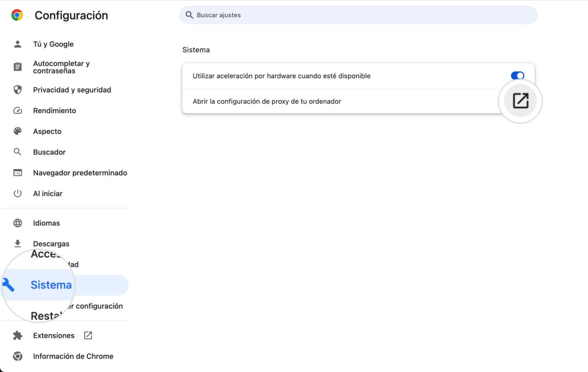Click the hardware acceleration label text
The width and height of the screenshot is (588, 372).
tap(281, 76)
